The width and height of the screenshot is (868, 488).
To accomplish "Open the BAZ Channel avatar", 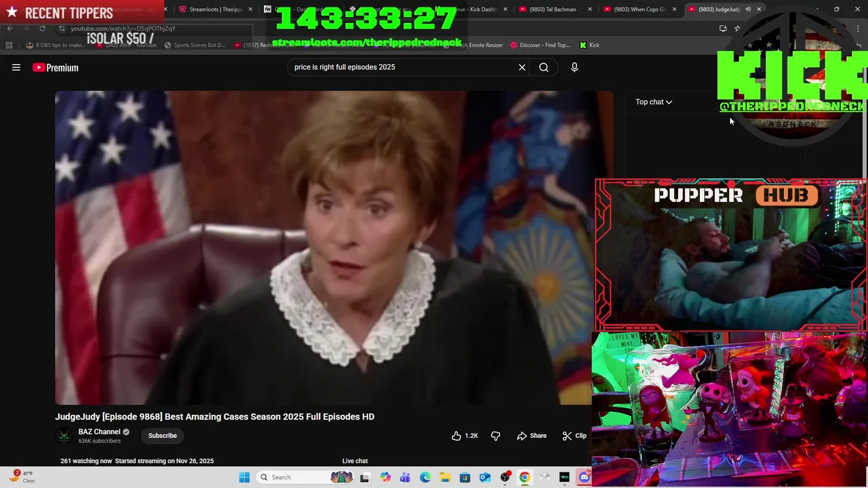I will (64, 436).
